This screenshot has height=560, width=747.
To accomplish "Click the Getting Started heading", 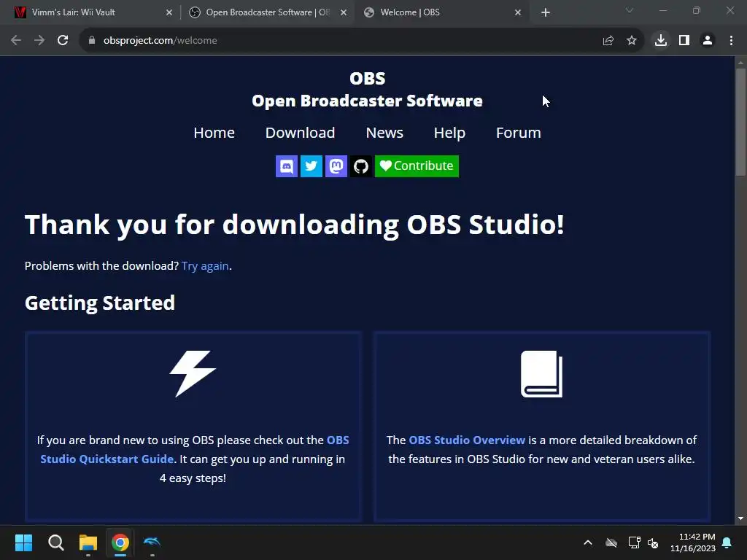I will click(x=100, y=303).
